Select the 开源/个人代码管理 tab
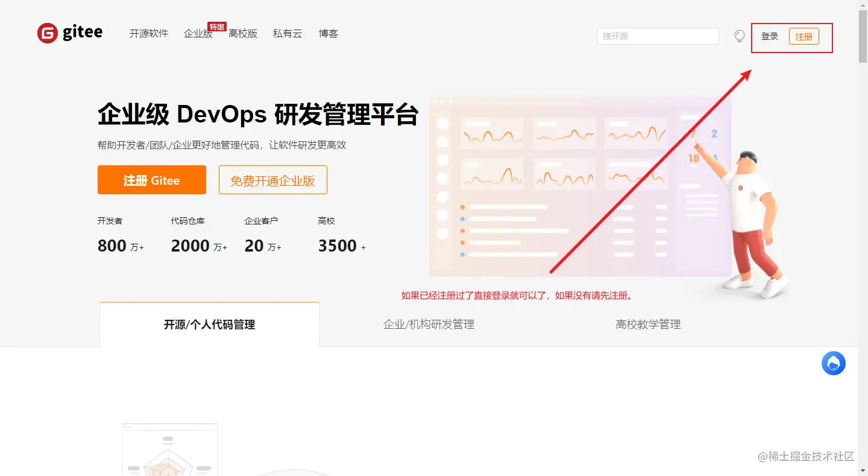The image size is (868, 476). pyautogui.click(x=210, y=325)
